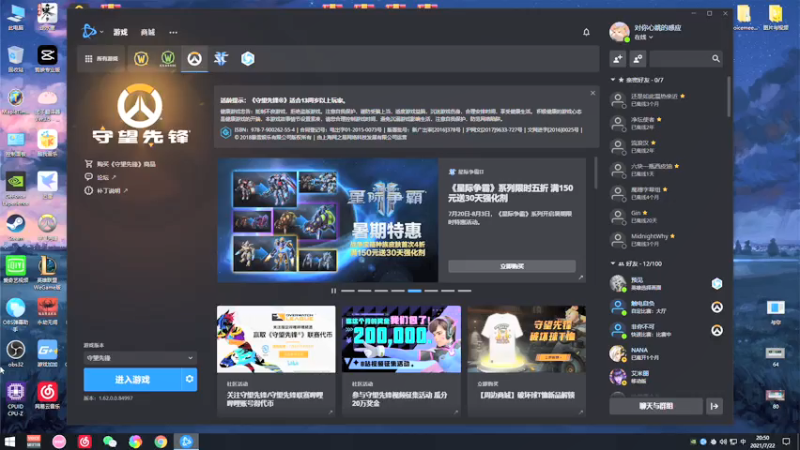This screenshot has width=800, height=450.
Task: Open the obs32 desktop shortcut
Action: [x=15, y=354]
